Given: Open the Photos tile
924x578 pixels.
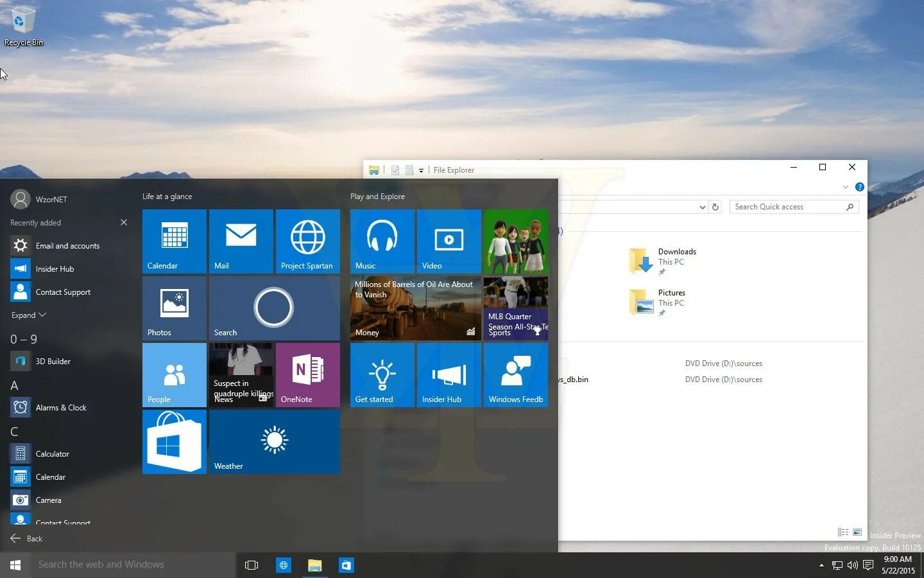Looking at the screenshot, I should [x=174, y=308].
